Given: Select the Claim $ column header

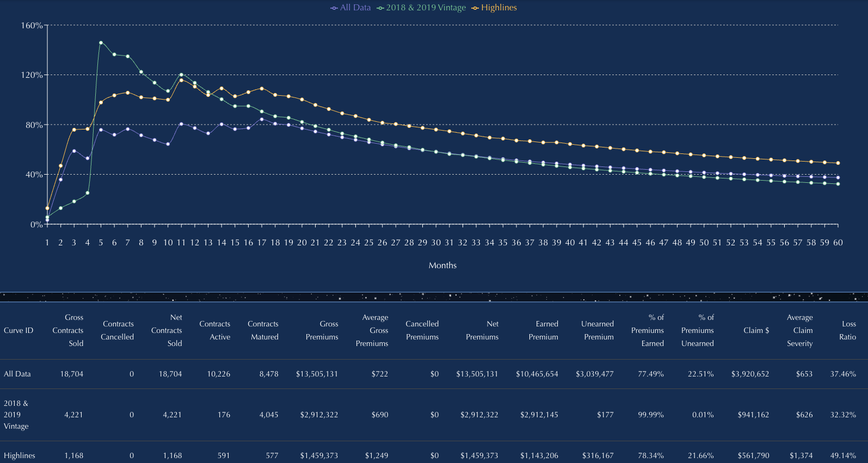Looking at the screenshot, I should click(756, 330).
